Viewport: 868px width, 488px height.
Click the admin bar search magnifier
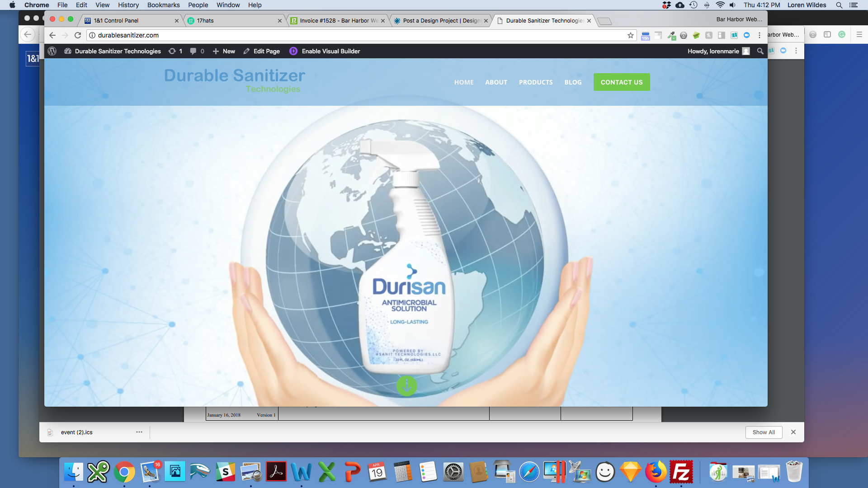click(760, 51)
